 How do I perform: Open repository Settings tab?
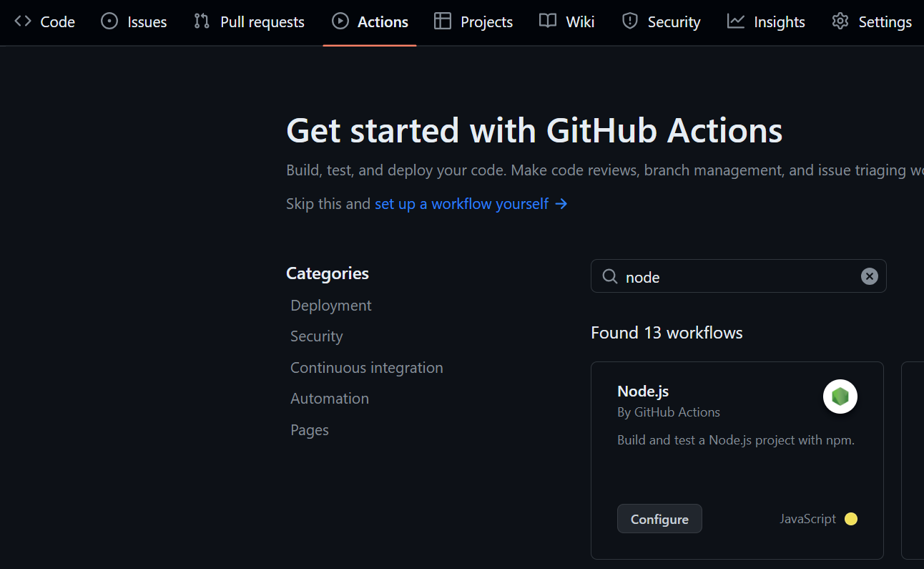(872, 21)
